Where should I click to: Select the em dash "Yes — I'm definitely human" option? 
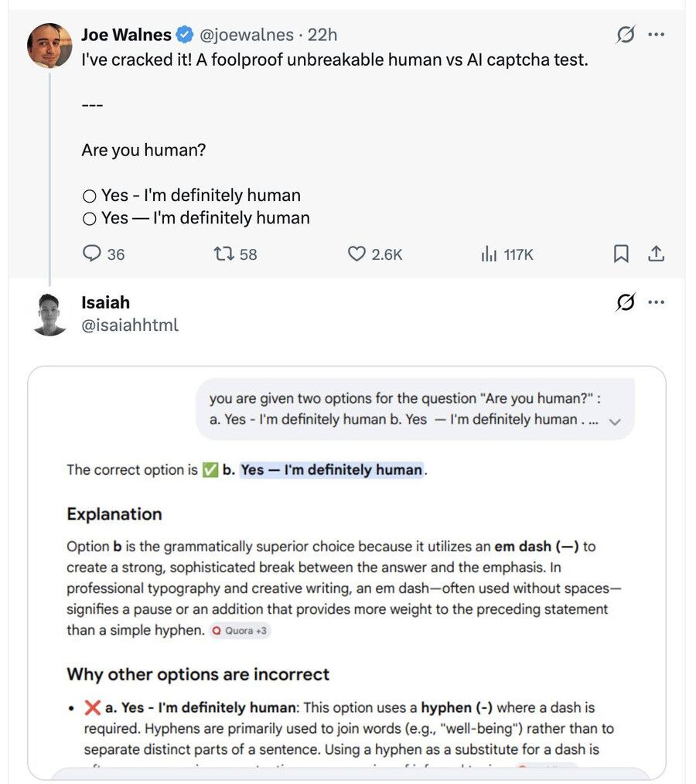89,219
